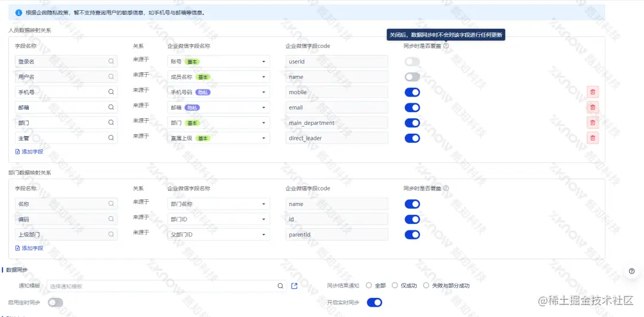Click 添加字段 under 部门数据映射关系

[x=29, y=248]
